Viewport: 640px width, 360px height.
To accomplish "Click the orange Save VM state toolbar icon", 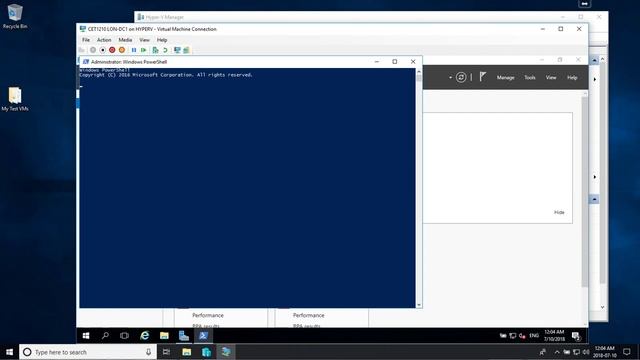I will coord(122,50).
